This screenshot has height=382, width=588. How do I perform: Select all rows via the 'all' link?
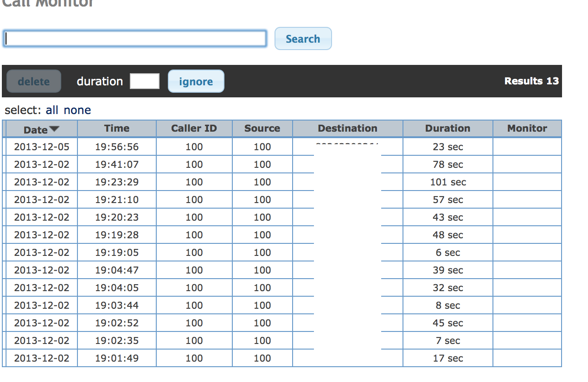52,110
